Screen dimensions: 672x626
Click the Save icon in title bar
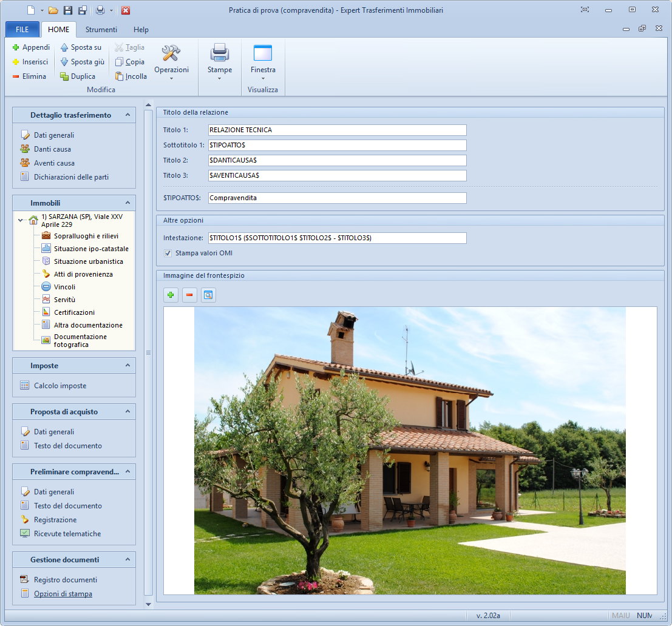pyautogui.click(x=68, y=10)
